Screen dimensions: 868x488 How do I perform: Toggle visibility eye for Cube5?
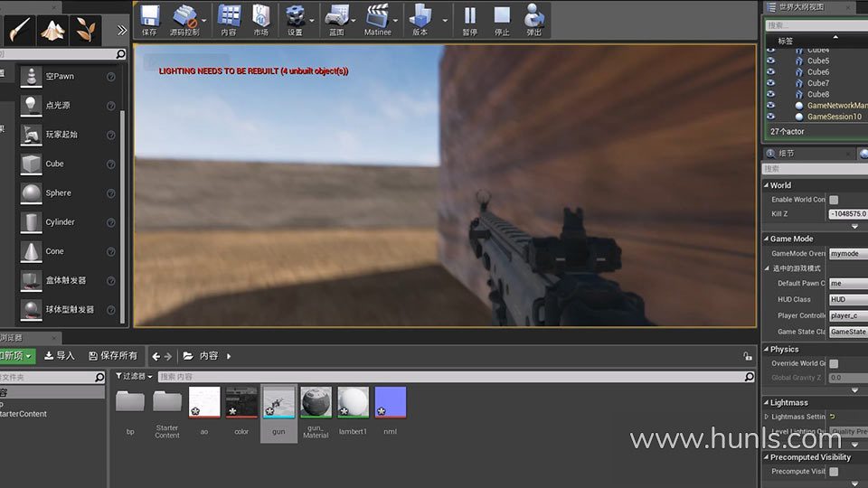pos(770,61)
